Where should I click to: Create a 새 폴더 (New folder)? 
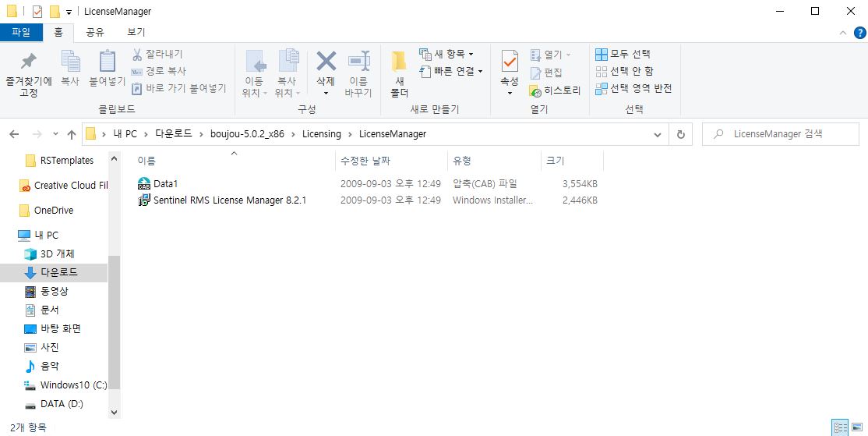[x=399, y=73]
